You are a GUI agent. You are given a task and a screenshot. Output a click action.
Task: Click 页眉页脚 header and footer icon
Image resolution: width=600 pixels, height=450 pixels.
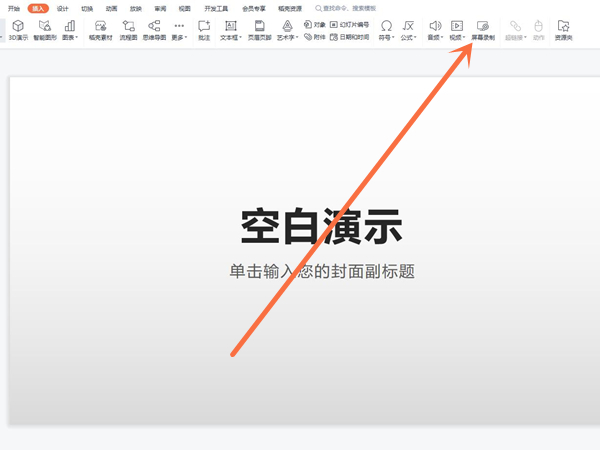258,29
